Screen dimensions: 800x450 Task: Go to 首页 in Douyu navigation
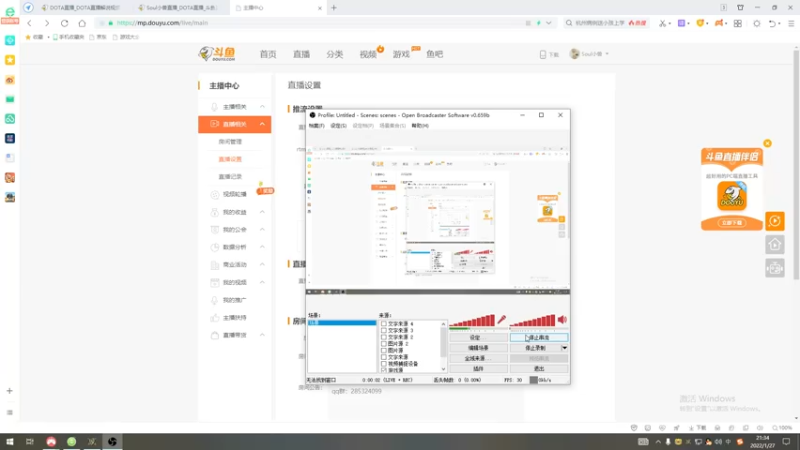(x=268, y=54)
